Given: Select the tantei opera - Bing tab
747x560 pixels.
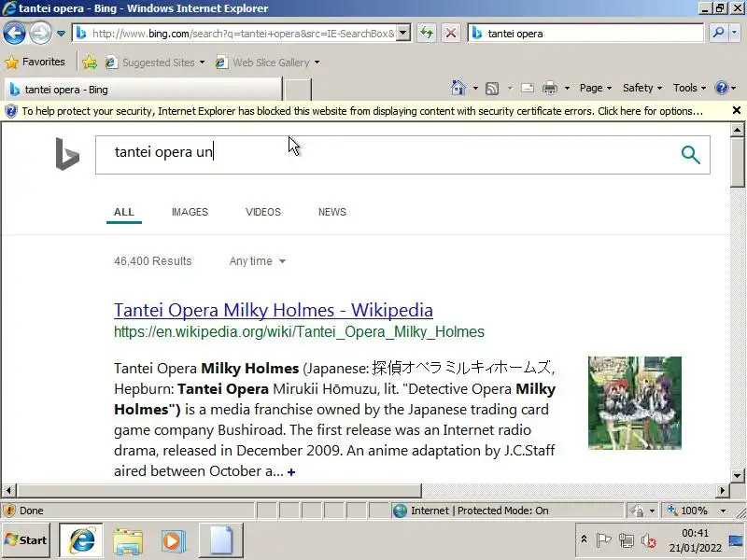Looking at the screenshot, I should pyautogui.click(x=143, y=90).
